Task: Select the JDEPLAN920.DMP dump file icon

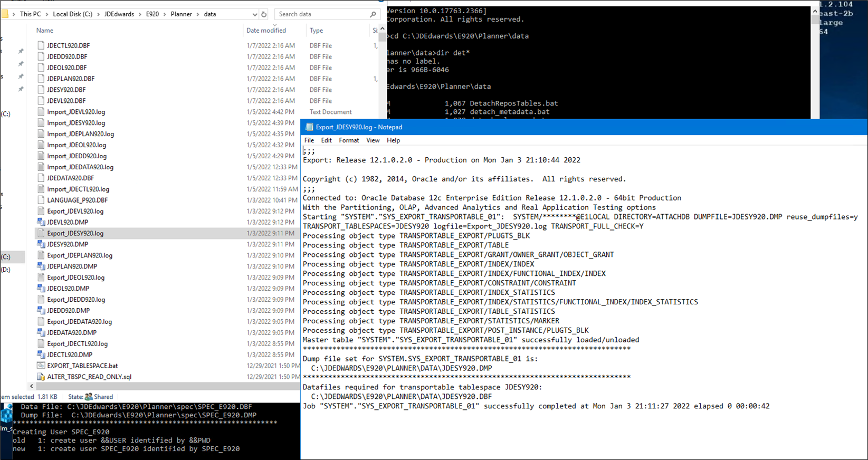Action: pyautogui.click(x=41, y=266)
